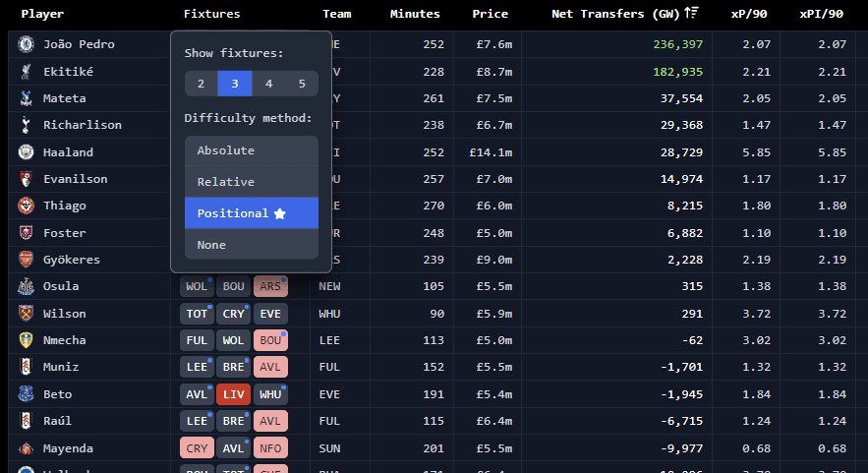Click Muniz's AVL fixture chip
The image size is (868, 473).
(270, 367)
